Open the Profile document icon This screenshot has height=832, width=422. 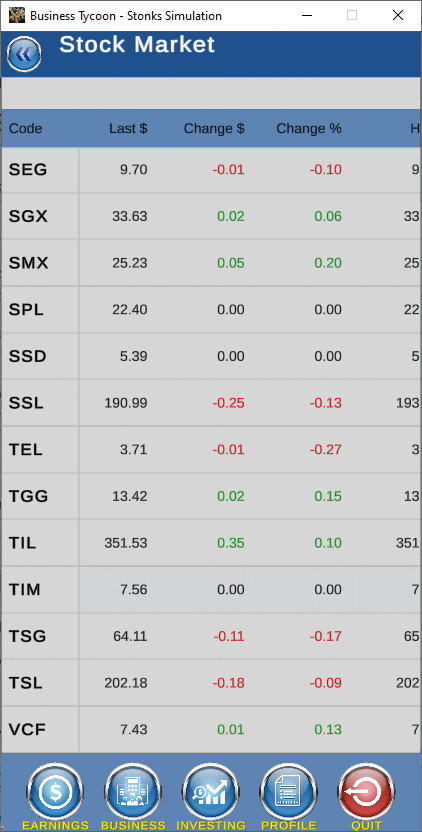pos(288,792)
